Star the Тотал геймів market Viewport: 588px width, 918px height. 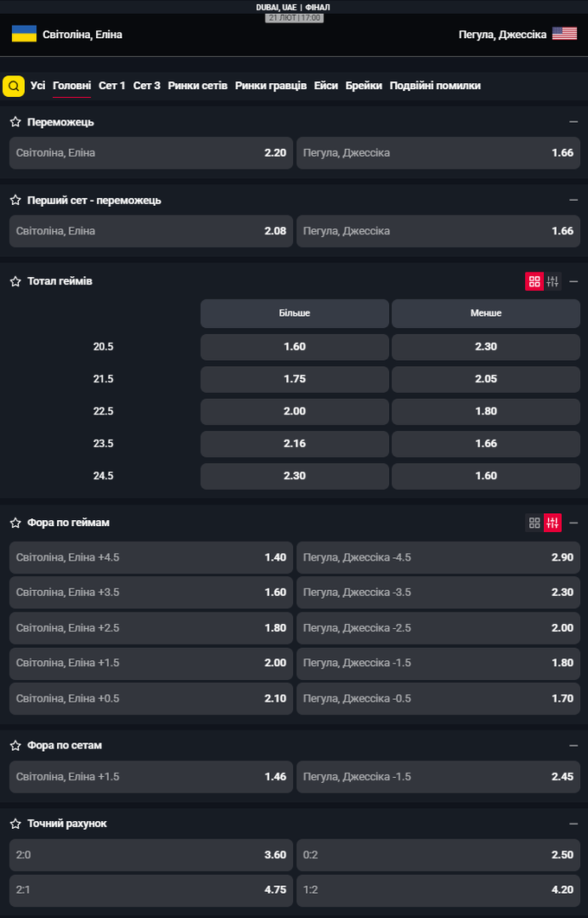(16, 281)
